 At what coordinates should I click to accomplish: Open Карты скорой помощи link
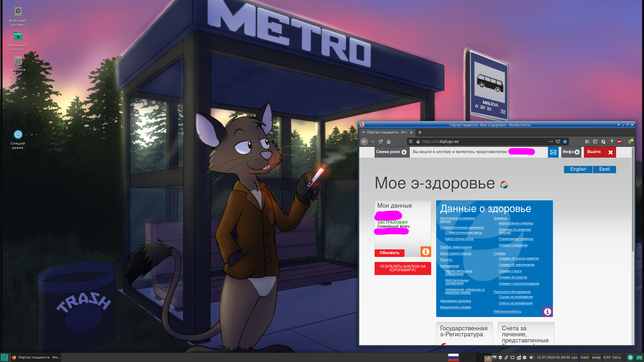[456, 253]
